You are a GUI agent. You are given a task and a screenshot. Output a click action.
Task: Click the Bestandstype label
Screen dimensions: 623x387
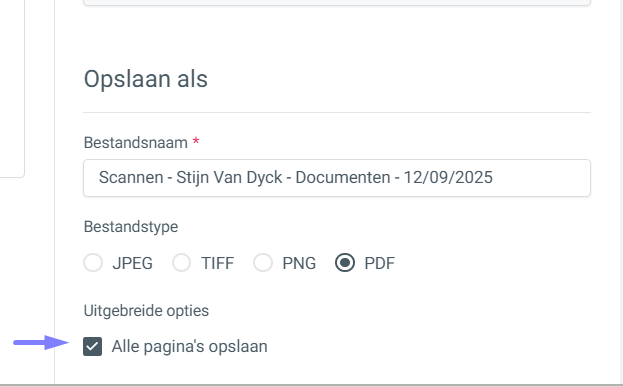(131, 227)
